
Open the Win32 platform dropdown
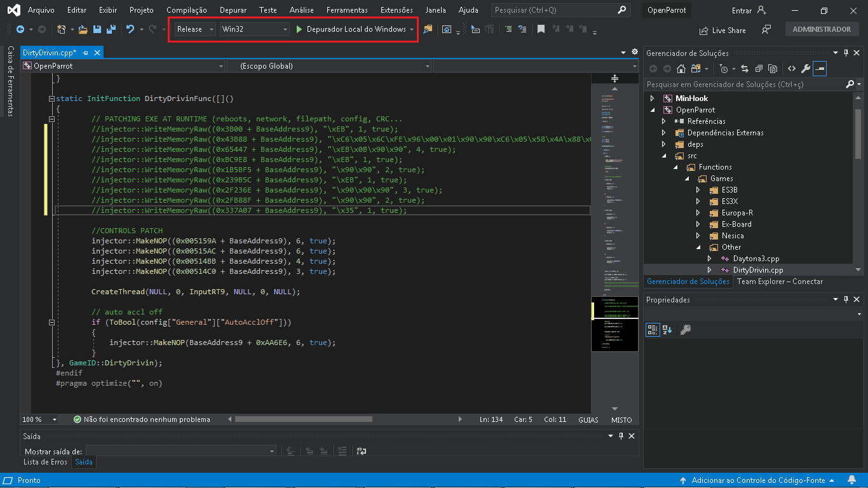point(285,29)
